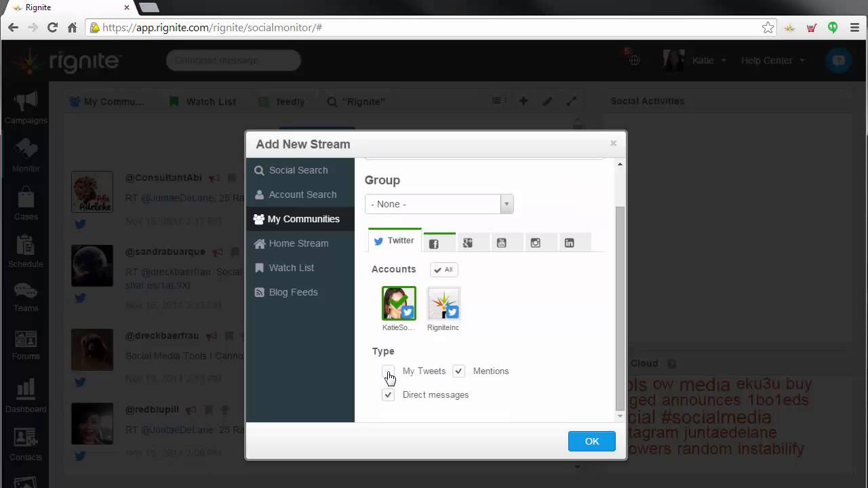Open Monitor in the left sidebar
Viewport: 868px width, 488px height.
coord(26,155)
